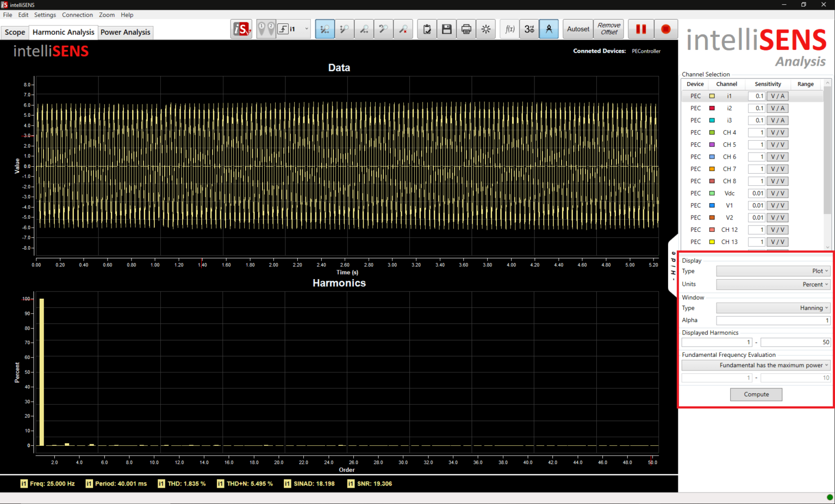Screen dimensions: 835x504
Task: Click the zoom reset icon
Action: [x=403, y=29]
